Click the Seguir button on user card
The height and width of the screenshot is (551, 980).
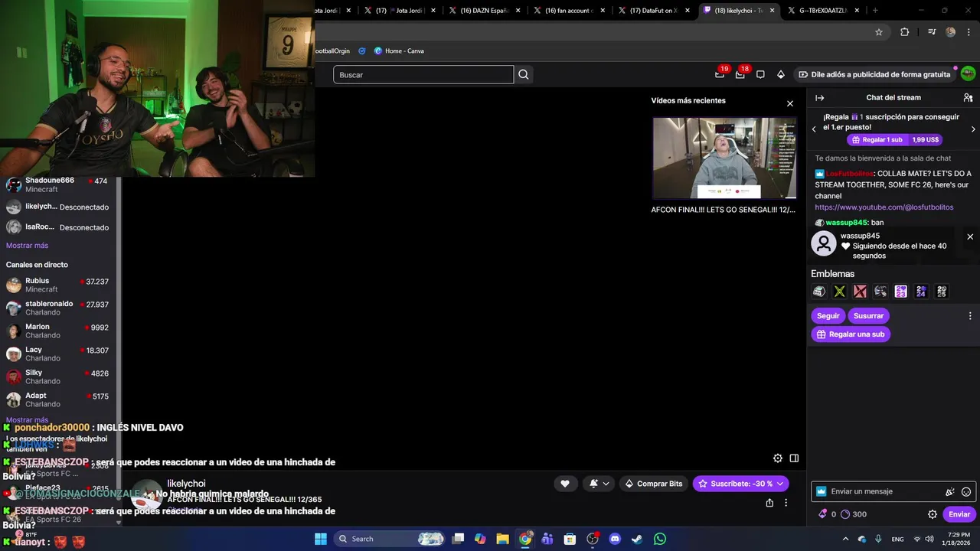pos(828,316)
